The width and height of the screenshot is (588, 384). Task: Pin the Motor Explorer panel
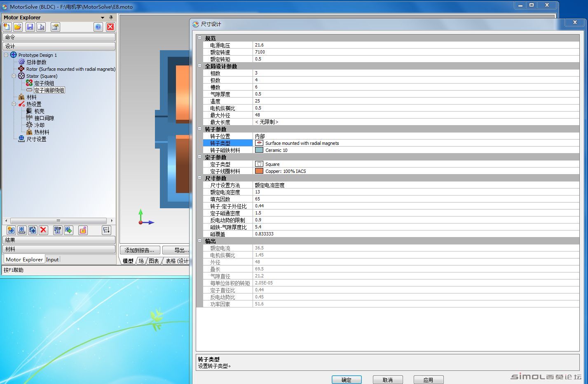[x=111, y=17]
